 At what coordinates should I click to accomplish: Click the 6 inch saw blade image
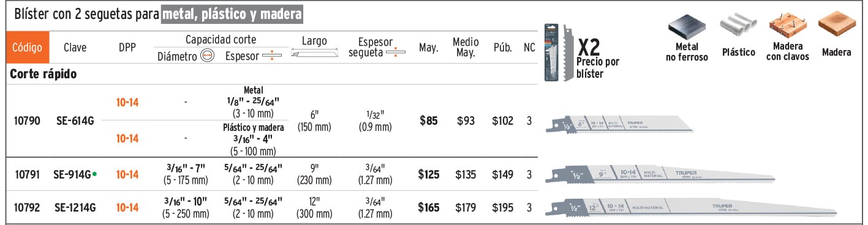click(620, 124)
